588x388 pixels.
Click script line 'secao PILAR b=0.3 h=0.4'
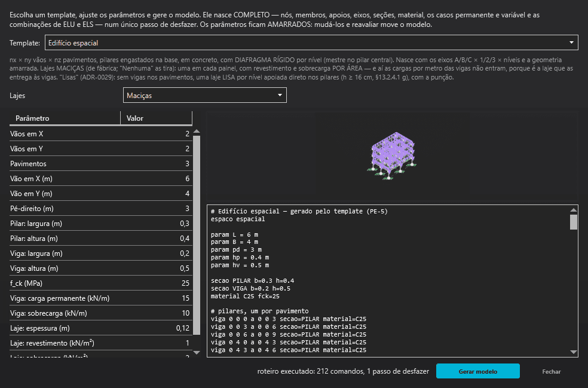[x=252, y=280]
